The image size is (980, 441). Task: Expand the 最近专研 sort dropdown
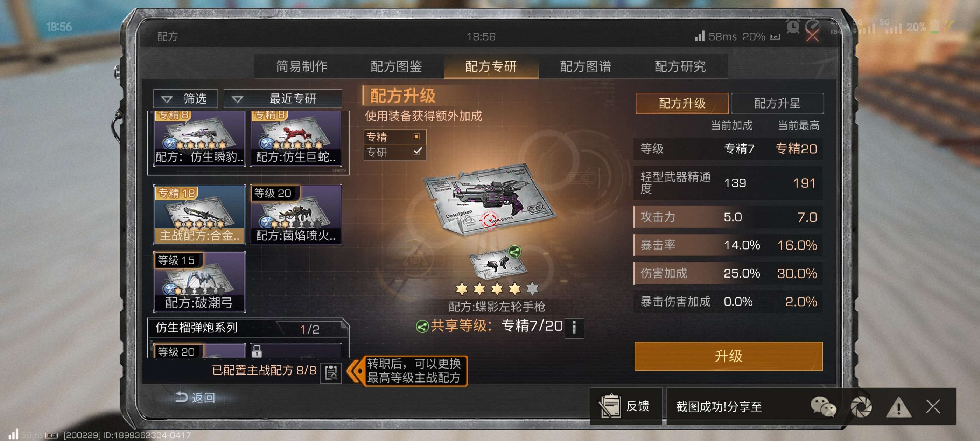(283, 99)
